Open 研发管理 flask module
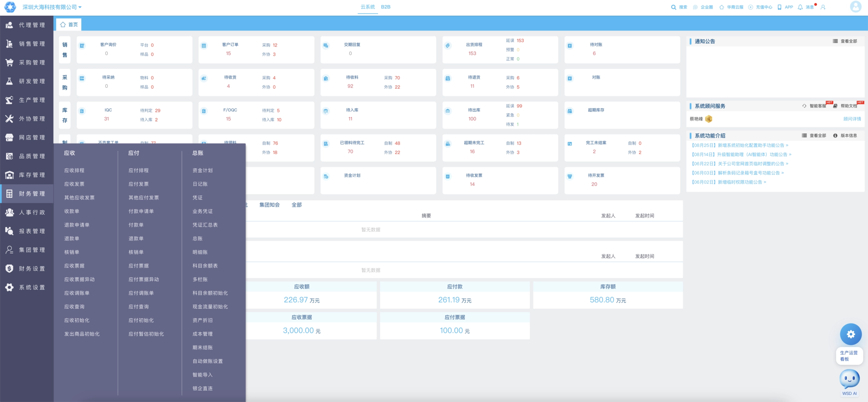The image size is (868, 402). [27, 81]
